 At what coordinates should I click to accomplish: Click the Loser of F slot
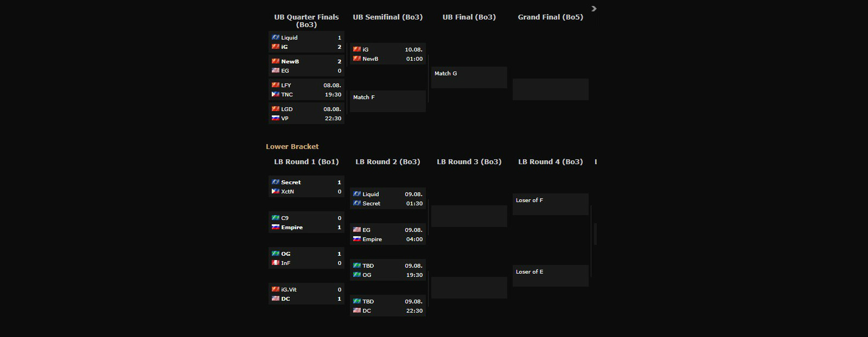pyautogui.click(x=551, y=204)
